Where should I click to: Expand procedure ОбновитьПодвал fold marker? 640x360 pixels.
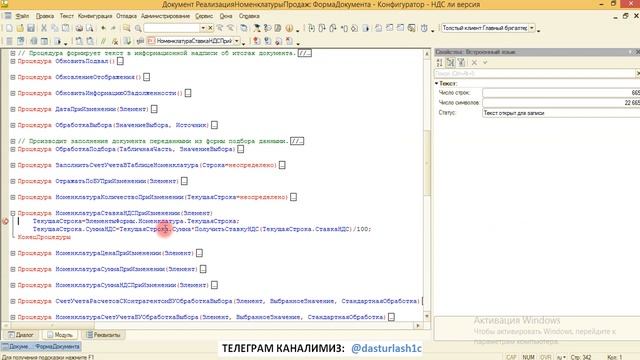click(x=13, y=61)
